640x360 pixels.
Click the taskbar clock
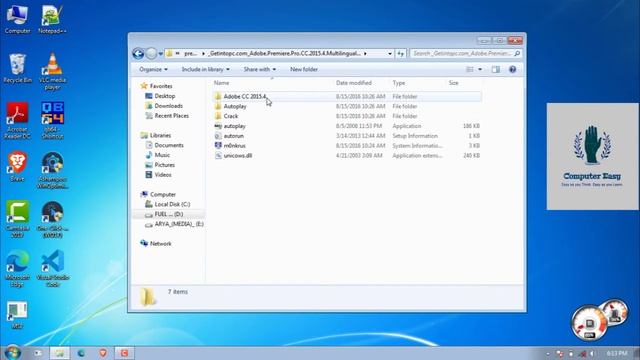616,353
